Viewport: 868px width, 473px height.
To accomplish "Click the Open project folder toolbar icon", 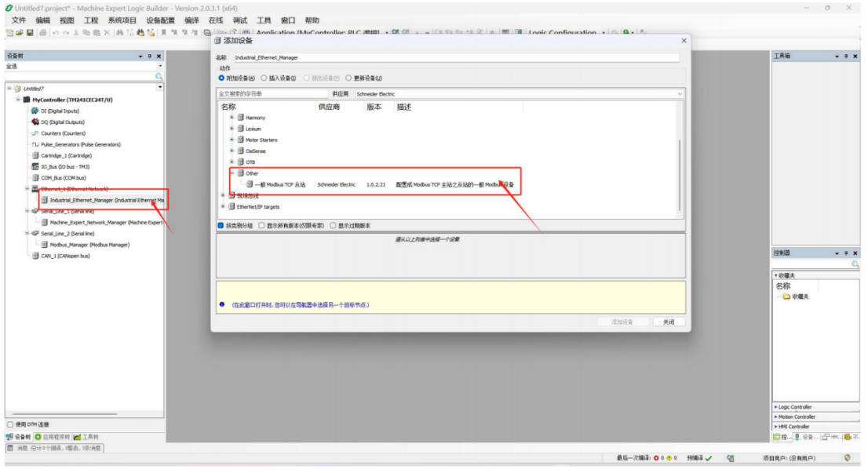I will pyautogui.click(x=20, y=33).
